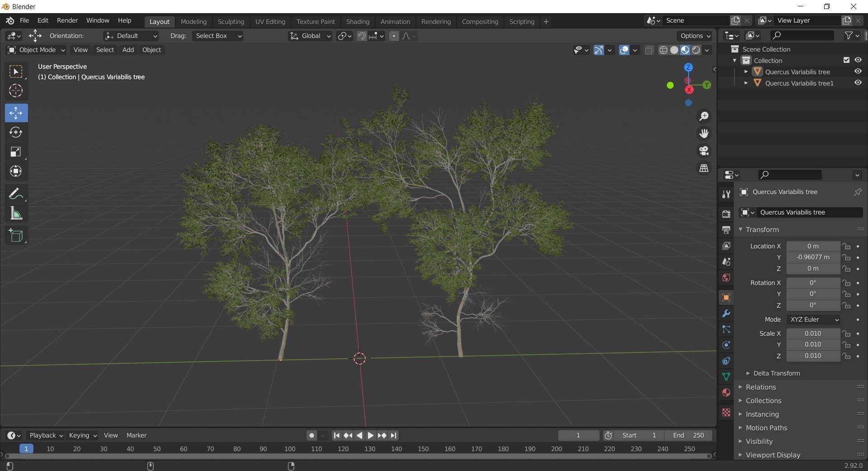Switch to the Shading workspace tab

358,22
